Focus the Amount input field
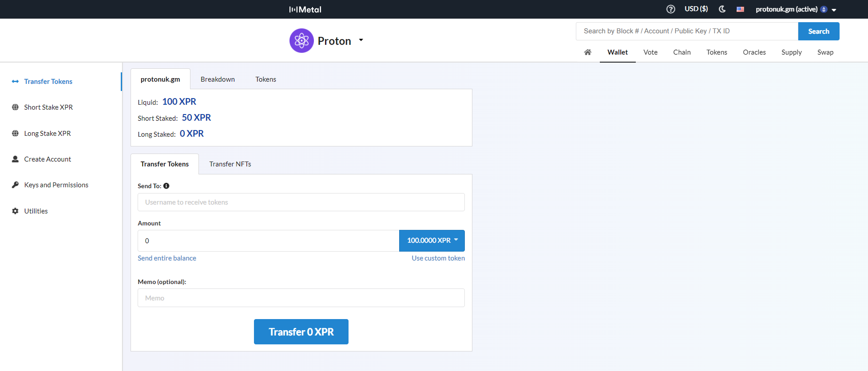Screen dimensions: 868x371 coord(268,241)
